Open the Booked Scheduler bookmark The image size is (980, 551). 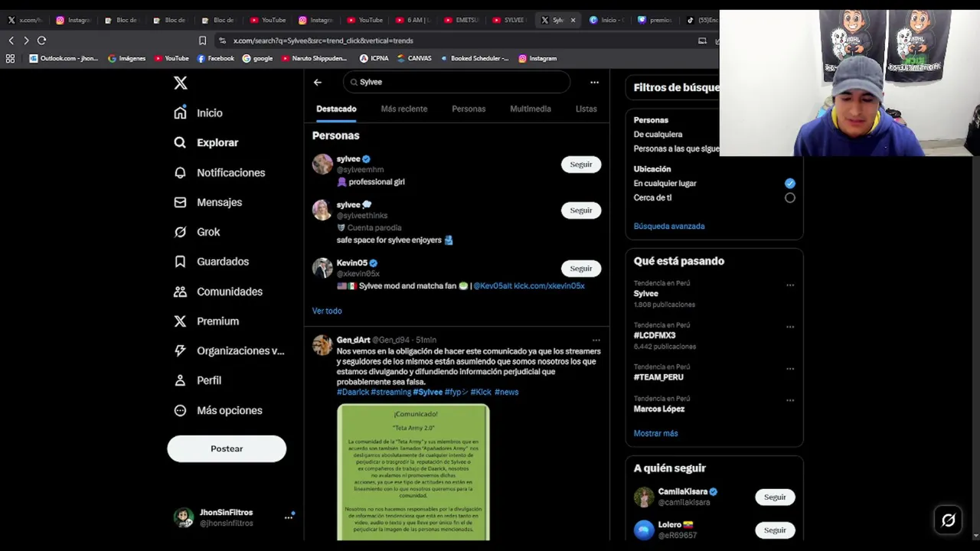coord(475,58)
